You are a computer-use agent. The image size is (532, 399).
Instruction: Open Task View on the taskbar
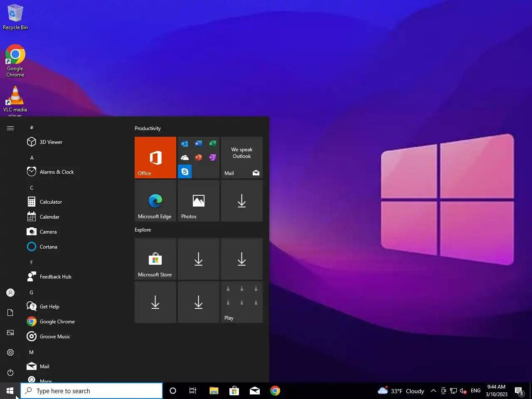coord(193,391)
